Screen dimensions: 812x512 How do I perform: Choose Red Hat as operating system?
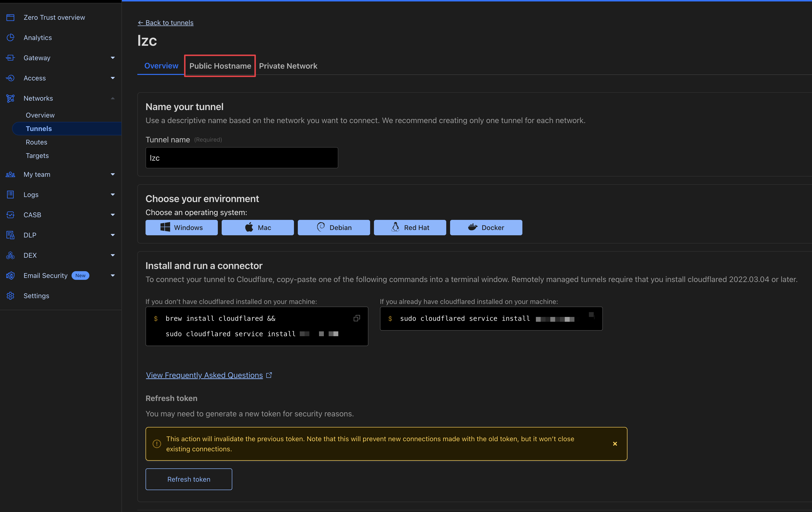pos(410,228)
